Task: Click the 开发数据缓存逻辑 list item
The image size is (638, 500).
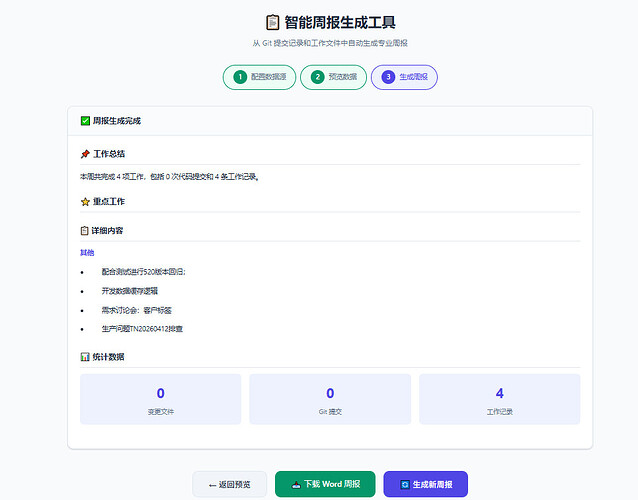Action: [129, 291]
